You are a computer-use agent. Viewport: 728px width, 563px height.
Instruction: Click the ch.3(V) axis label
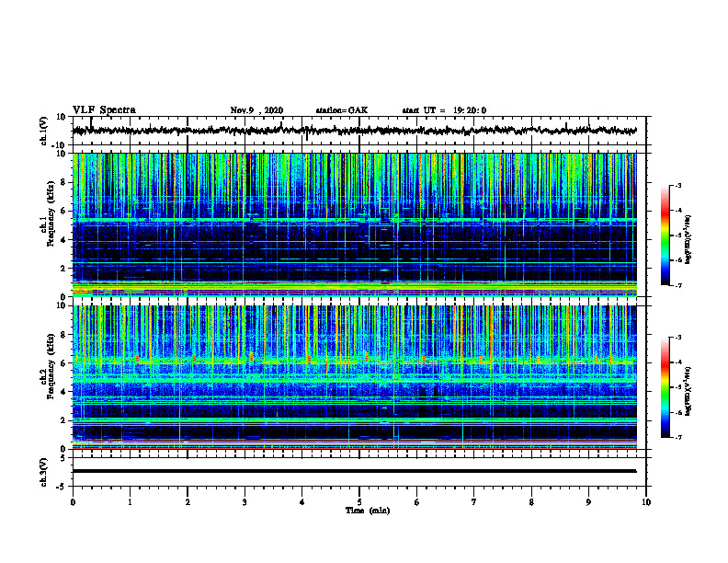pos(44,472)
